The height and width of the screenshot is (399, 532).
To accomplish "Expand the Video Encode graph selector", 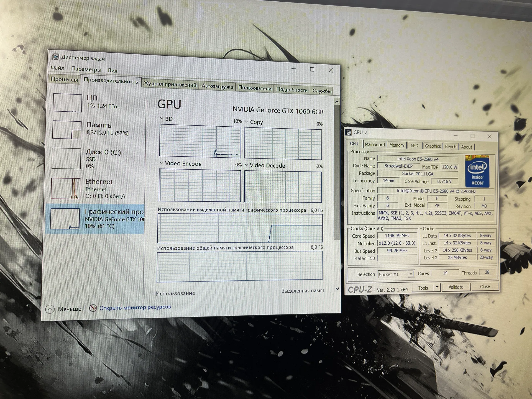I will (161, 163).
